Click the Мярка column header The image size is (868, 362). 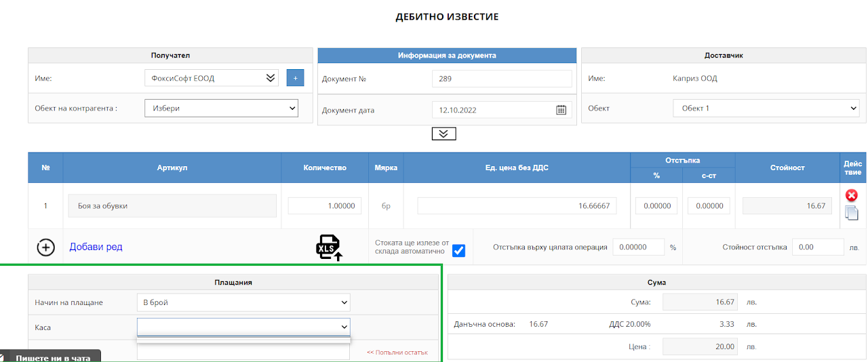pyautogui.click(x=386, y=168)
